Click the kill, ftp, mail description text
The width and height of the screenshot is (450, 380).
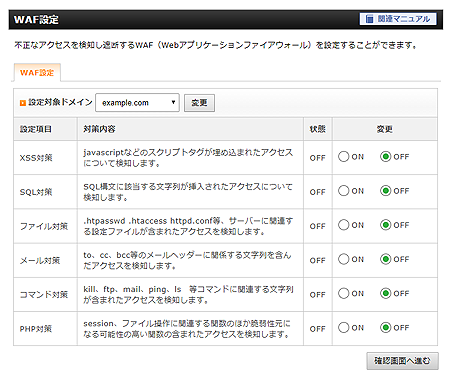[188, 295]
